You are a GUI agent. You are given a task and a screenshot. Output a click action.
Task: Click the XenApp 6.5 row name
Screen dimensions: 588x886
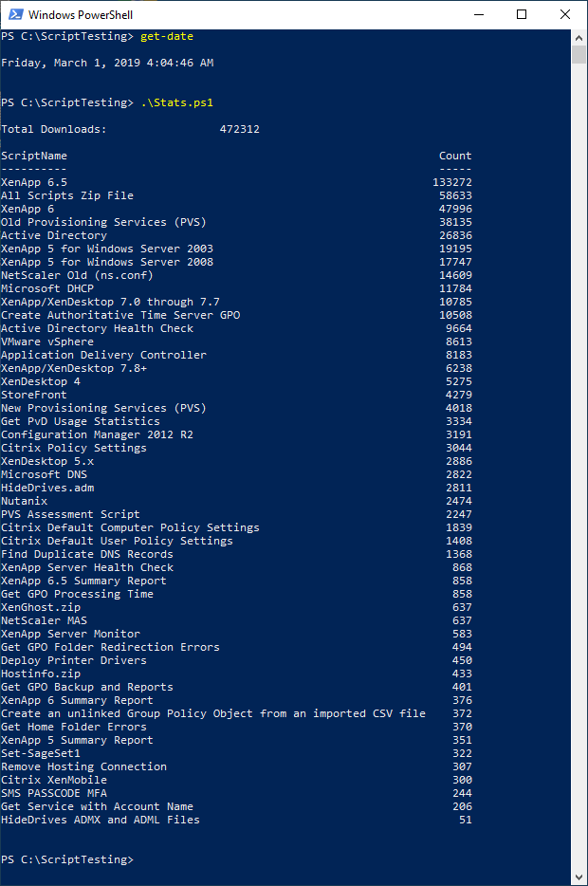[x=34, y=182]
